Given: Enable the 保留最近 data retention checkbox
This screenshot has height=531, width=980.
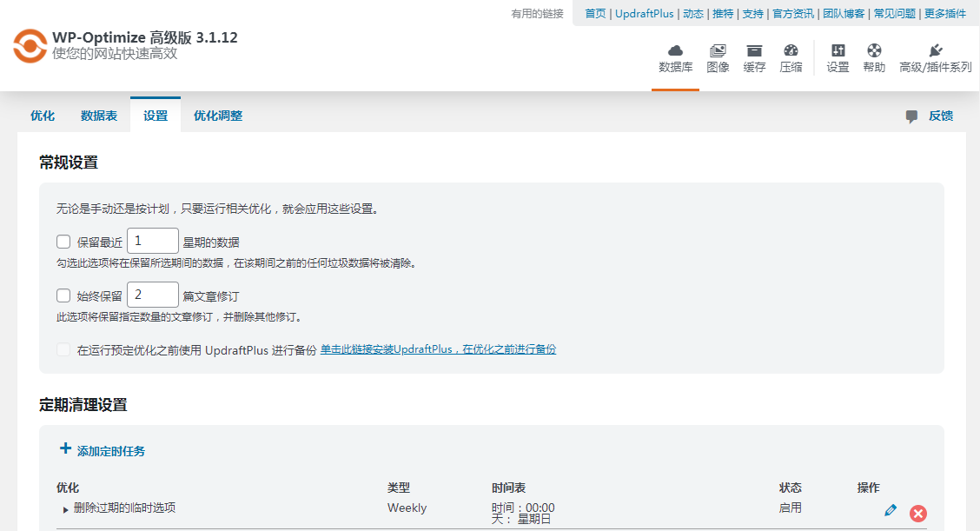Looking at the screenshot, I should tap(63, 241).
